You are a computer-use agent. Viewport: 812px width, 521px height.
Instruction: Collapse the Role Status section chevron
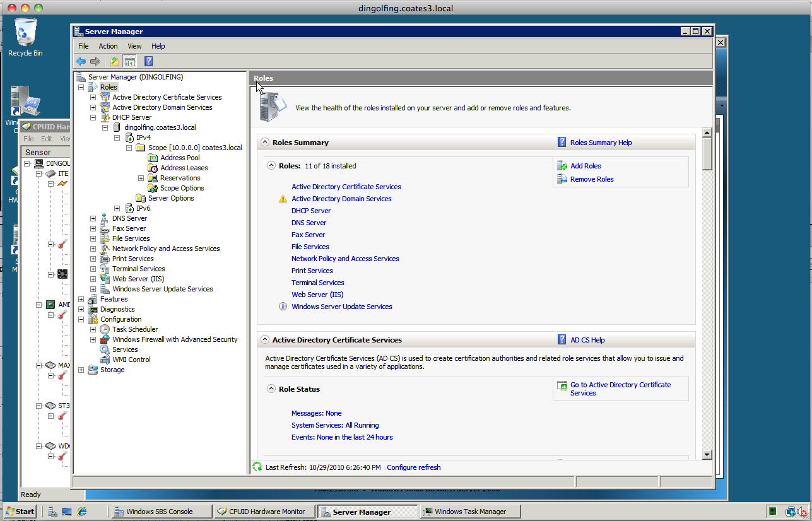(x=271, y=389)
